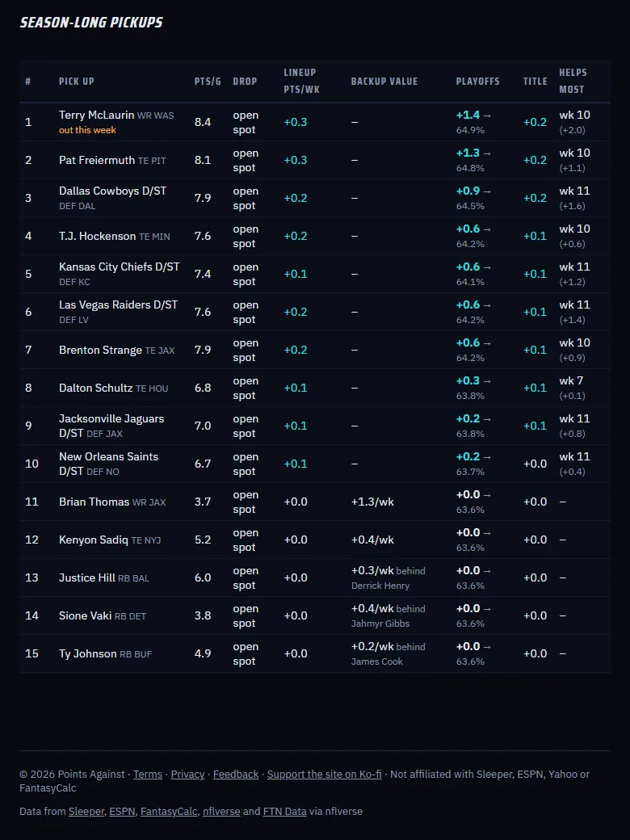
Task: Open the nflverse data source link
Action: 221,811
